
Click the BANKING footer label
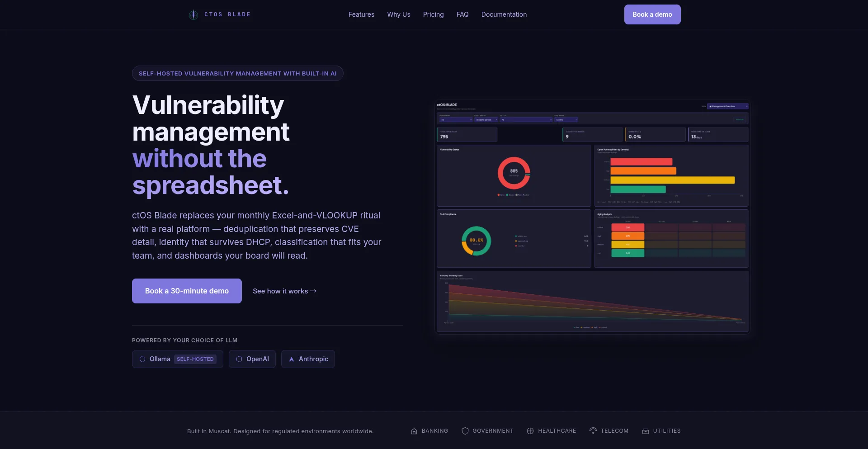[435, 431]
